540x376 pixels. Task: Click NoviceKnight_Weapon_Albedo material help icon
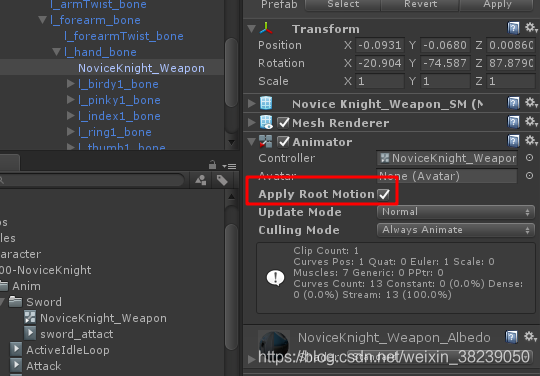point(511,337)
